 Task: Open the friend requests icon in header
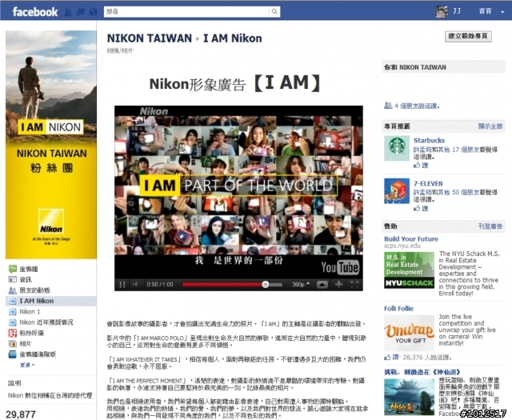click(x=67, y=12)
